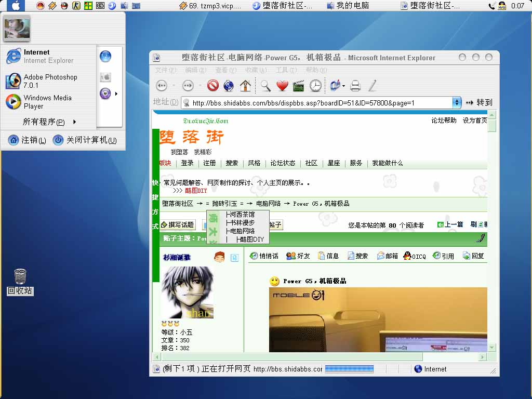Click the horizontal scrollbar of the page
This screenshot has height=399, width=532.
coord(291,357)
